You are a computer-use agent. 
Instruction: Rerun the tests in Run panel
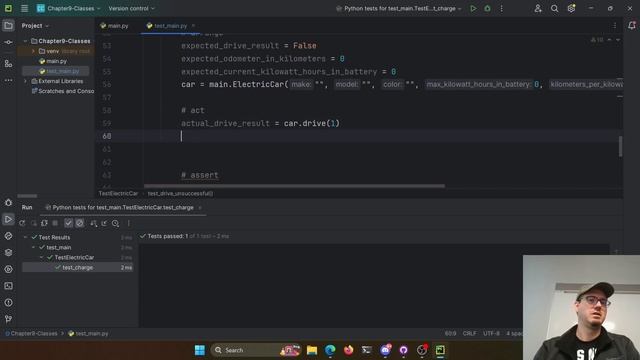point(22,223)
